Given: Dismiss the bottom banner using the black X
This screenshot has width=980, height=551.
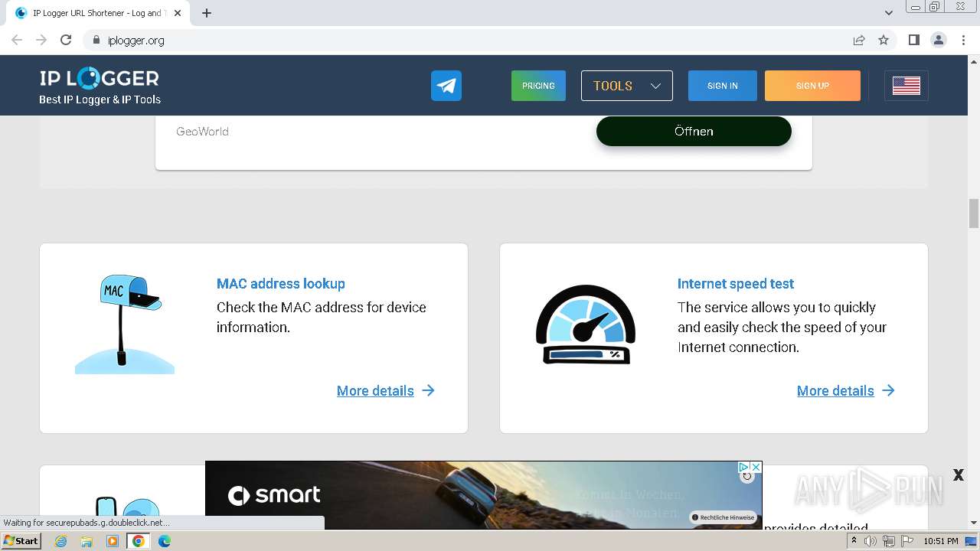Looking at the screenshot, I should 958,475.
